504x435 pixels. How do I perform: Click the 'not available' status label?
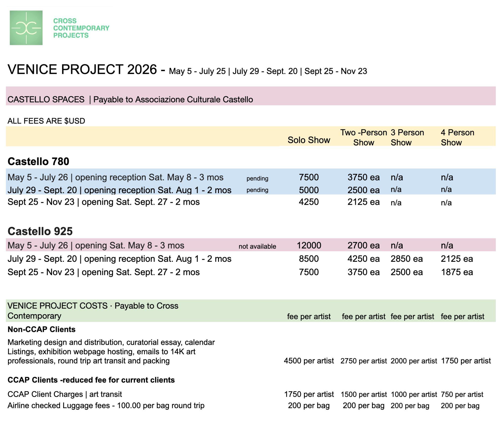coord(257,246)
